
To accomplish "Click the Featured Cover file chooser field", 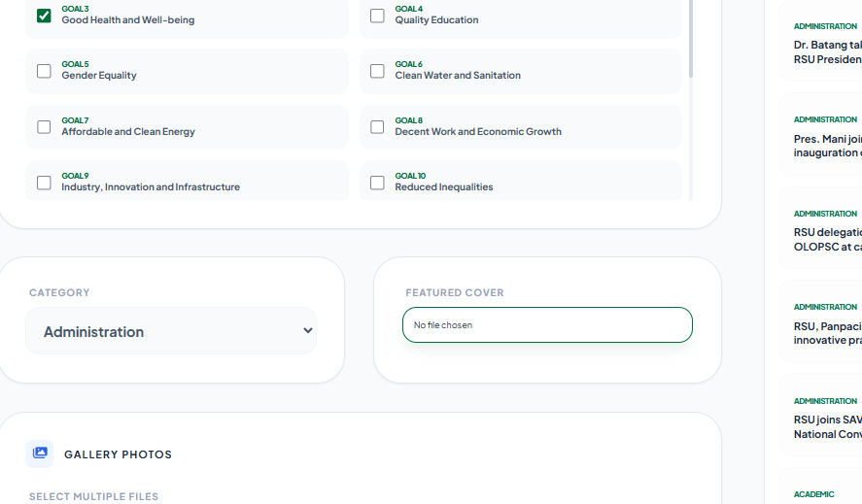I will coord(547,325).
